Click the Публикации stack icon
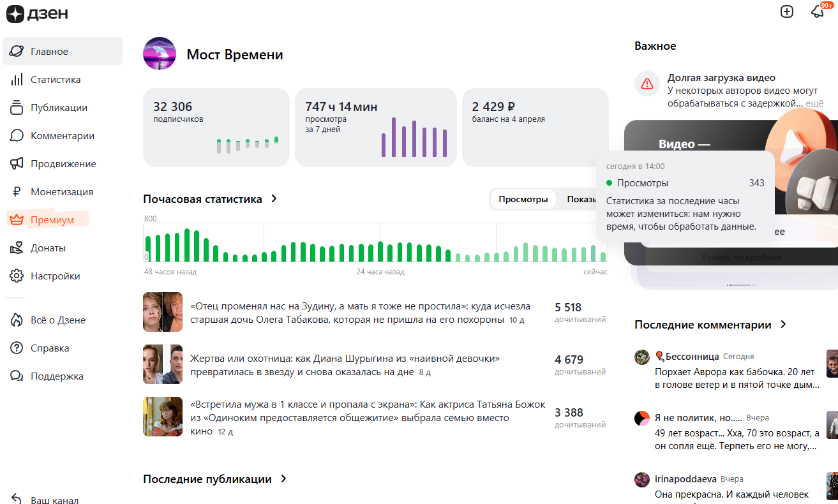The image size is (838, 504). [x=17, y=108]
